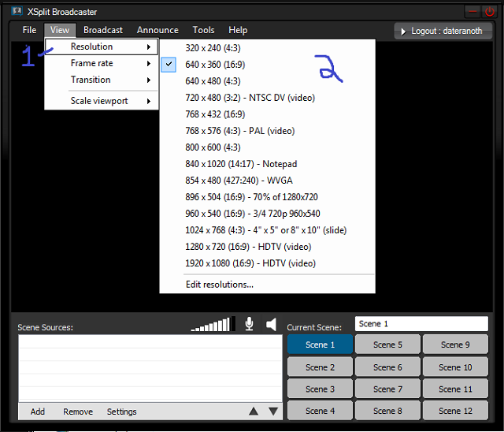The width and height of the screenshot is (504, 432).
Task: Switch to Scene 6
Action: click(x=387, y=367)
